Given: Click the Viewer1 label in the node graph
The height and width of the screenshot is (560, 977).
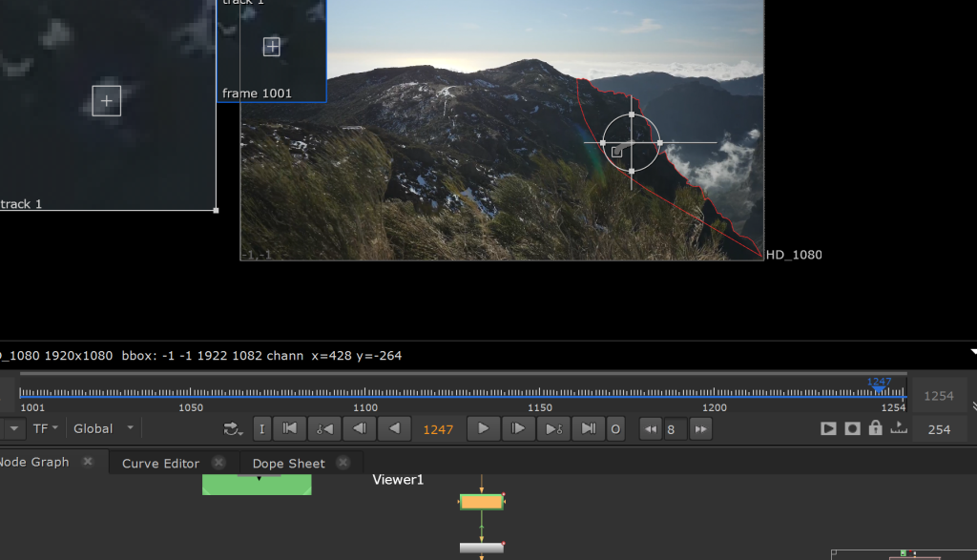Looking at the screenshot, I should tap(398, 480).
